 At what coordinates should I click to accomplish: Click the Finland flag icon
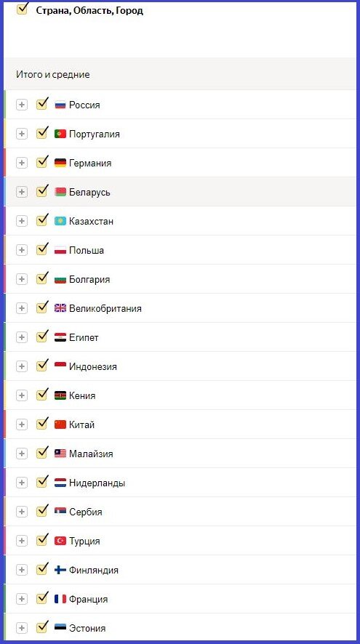click(60, 570)
